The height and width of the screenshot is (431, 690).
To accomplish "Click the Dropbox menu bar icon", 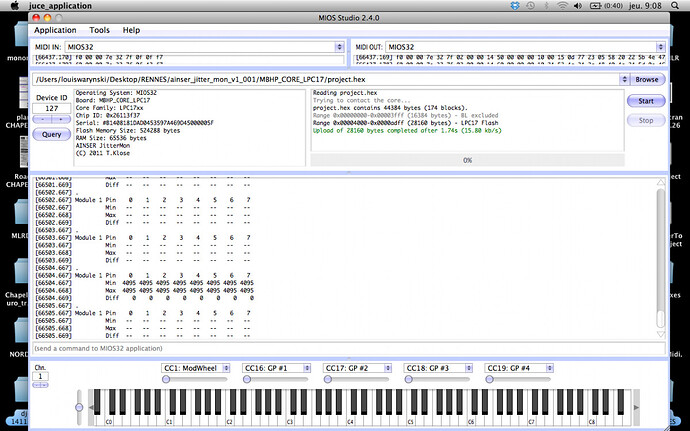I will coord(515,6).
